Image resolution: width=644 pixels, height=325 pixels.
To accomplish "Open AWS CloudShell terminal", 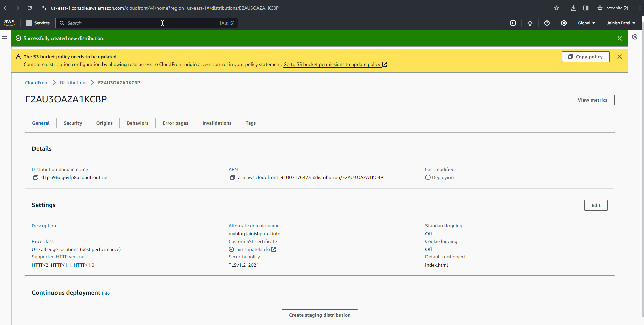I will pos(513,23).
